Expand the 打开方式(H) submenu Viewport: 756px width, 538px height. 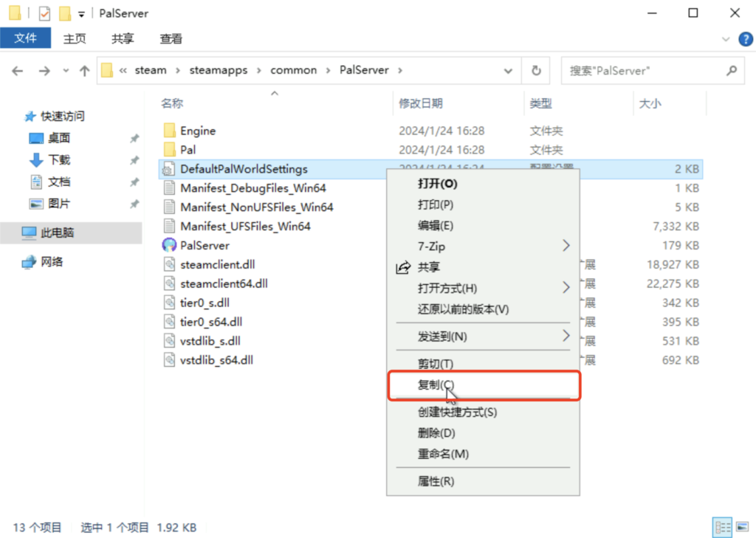[483, 289]
